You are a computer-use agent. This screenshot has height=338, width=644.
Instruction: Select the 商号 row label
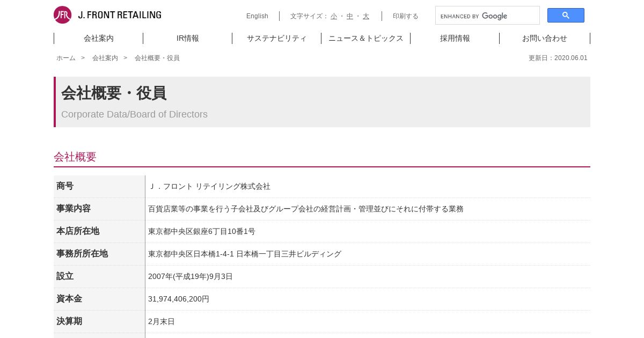(x=65, y=186)
